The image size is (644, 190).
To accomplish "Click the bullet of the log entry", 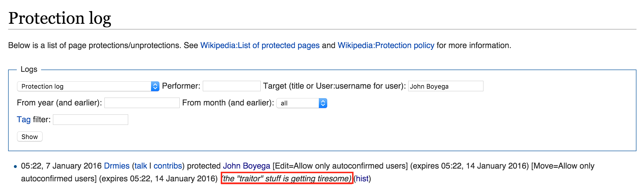I will pyautogui.click(x=15, y=167).
